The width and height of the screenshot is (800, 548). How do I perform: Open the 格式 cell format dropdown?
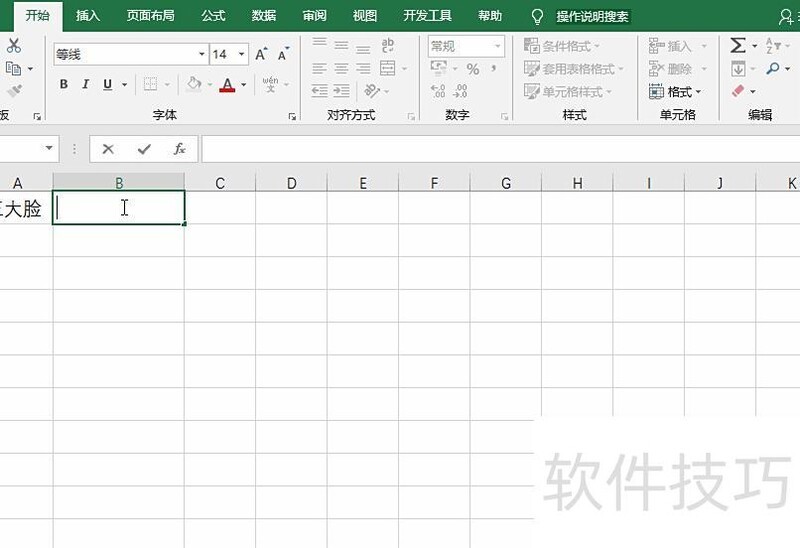tap(676, 92)
